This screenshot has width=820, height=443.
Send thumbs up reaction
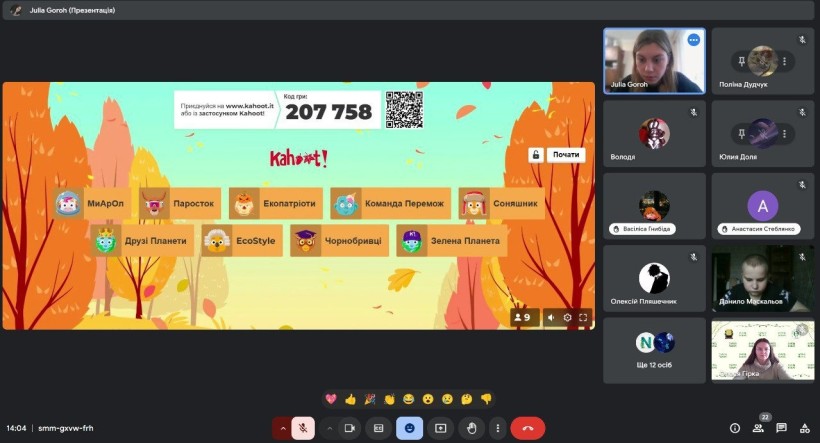point(350,399)
